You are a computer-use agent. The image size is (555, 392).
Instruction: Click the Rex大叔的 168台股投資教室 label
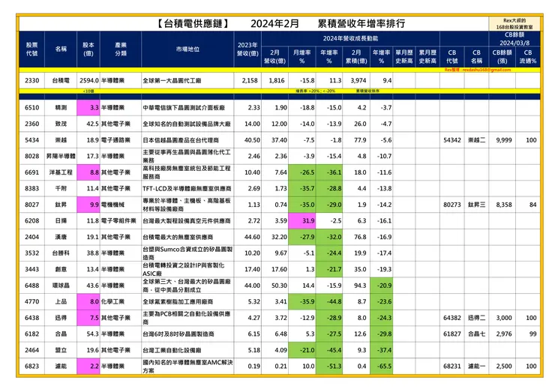514,24
